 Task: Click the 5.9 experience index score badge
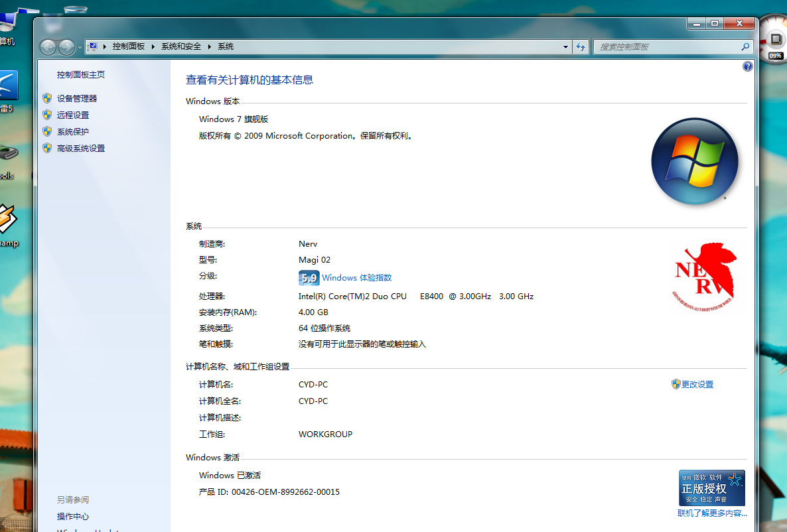pos(309,278)
